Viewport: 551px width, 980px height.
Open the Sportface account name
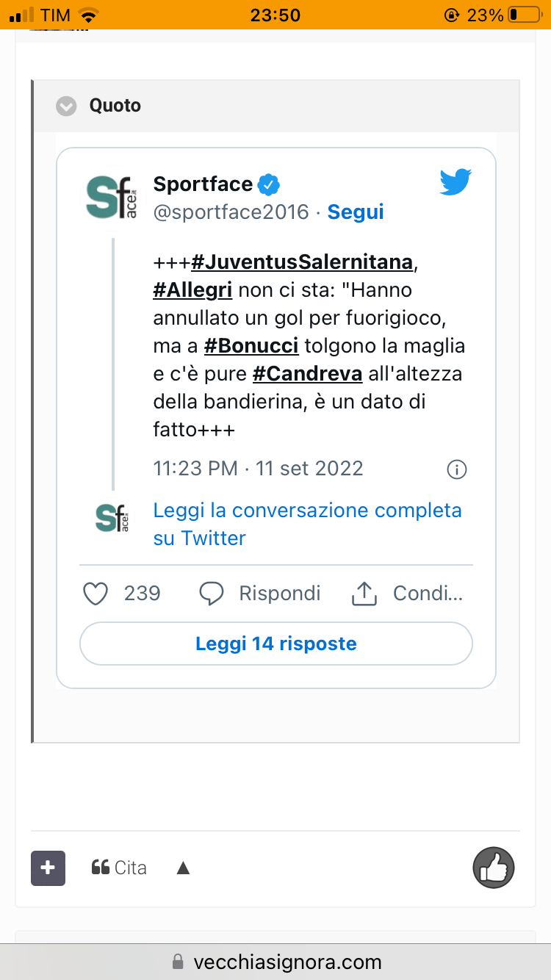click(x=203, y=184)
